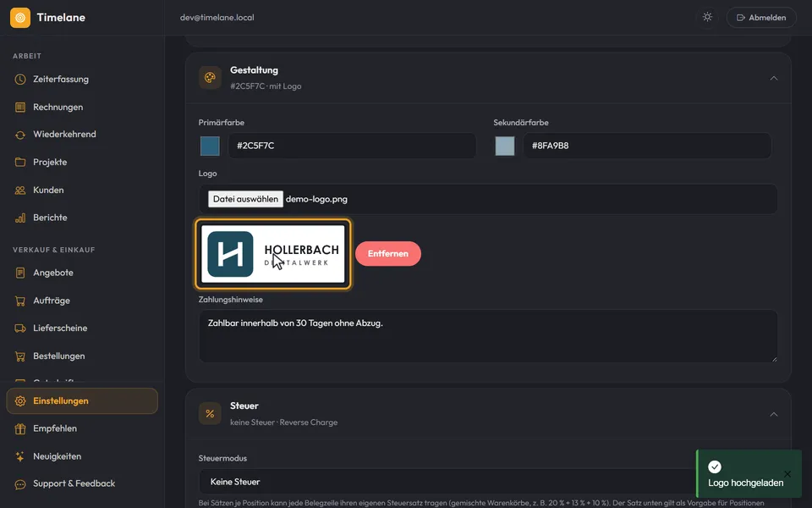Click the Empfehlen gift icon
This screenshot has width=812, height=508.
(x=20, y=428)
